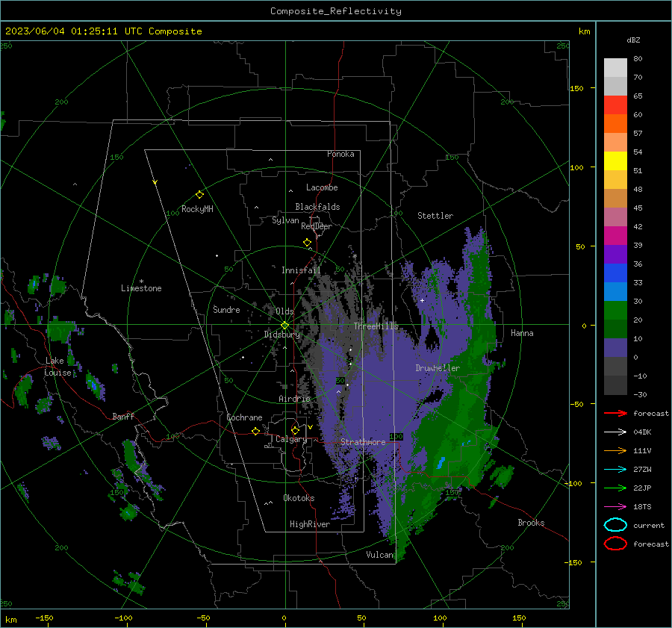Click the Composite_Reflectivity title text
Viewport: 672px width, 628px height.
click(x=335, y=11)
